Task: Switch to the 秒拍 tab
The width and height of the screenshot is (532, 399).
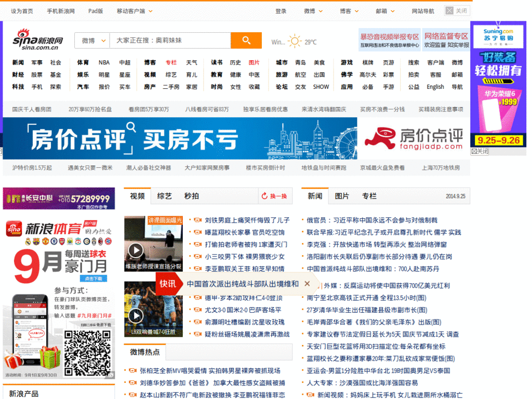Action: (x=191, y=196)
